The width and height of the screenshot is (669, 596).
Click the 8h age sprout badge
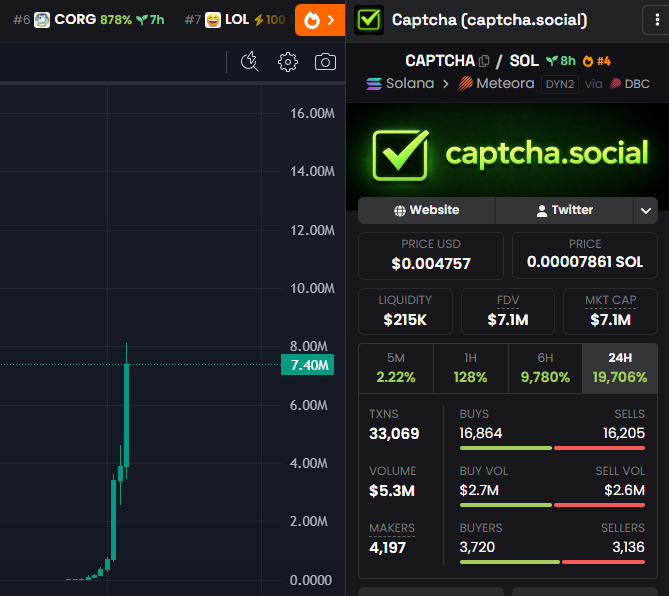561,61
